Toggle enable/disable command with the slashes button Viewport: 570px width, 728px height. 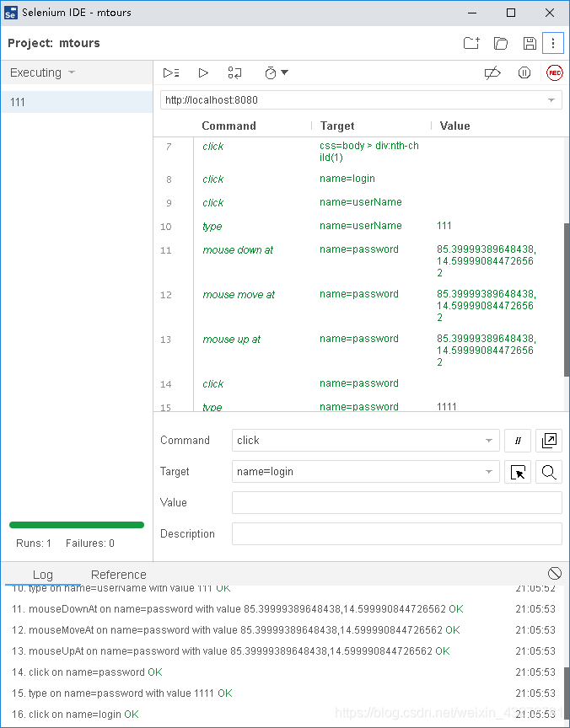518,441
